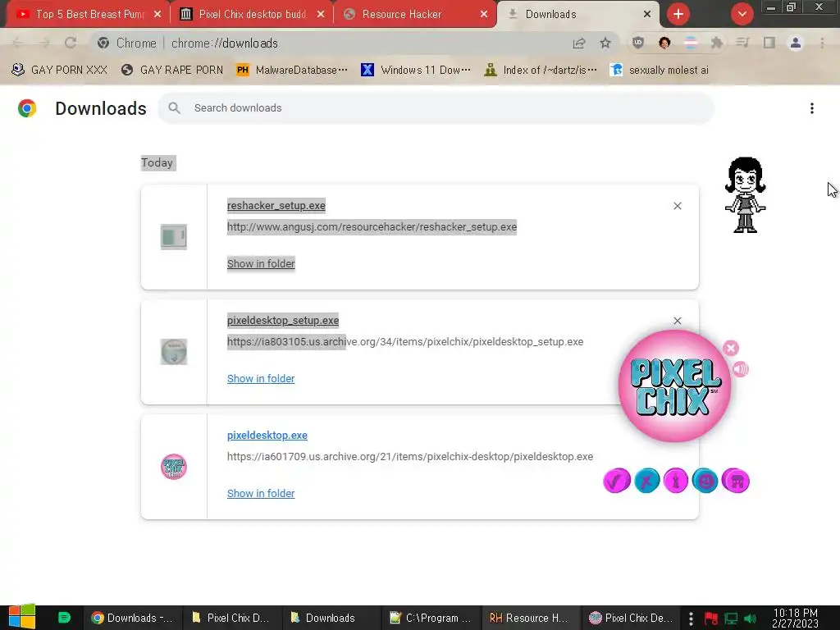Click the pink figure round Pixel Chix button
The height and width of the screenshot is (630, 840).
pyautogui.click(x=676, y=481)
